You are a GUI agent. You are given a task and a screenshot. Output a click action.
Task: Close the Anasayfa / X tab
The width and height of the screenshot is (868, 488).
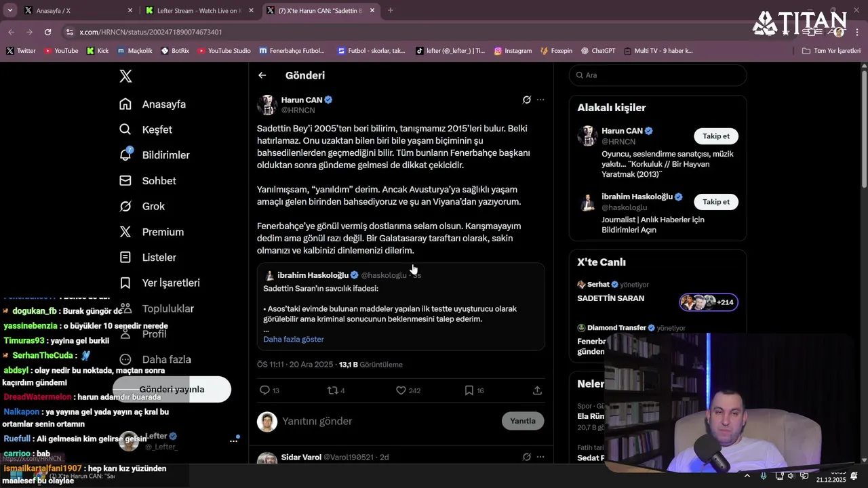click(130, 11)
